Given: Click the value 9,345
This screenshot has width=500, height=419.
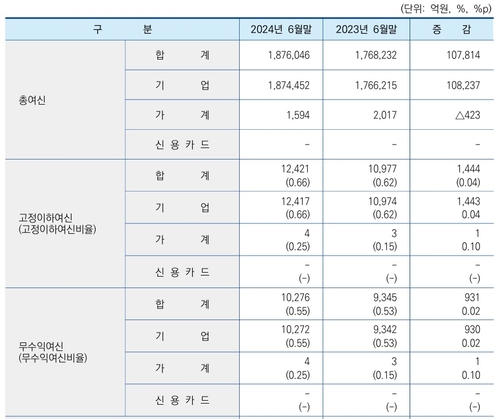Looking at the screenshot, I should coord(385,297).
